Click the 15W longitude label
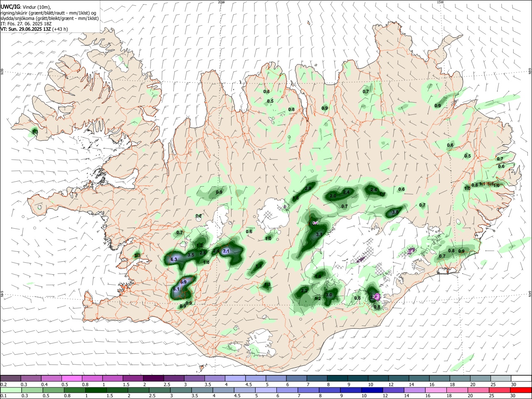 click(440, 2)
